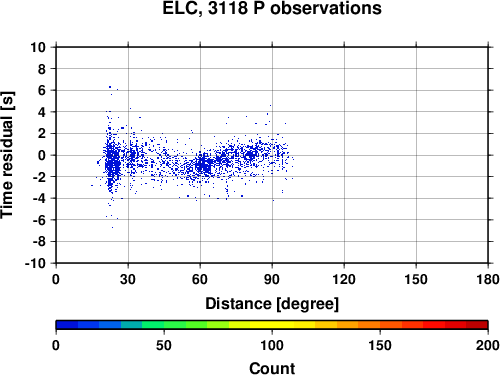Click the yellow segment of the colorbar

coord(272,325)
